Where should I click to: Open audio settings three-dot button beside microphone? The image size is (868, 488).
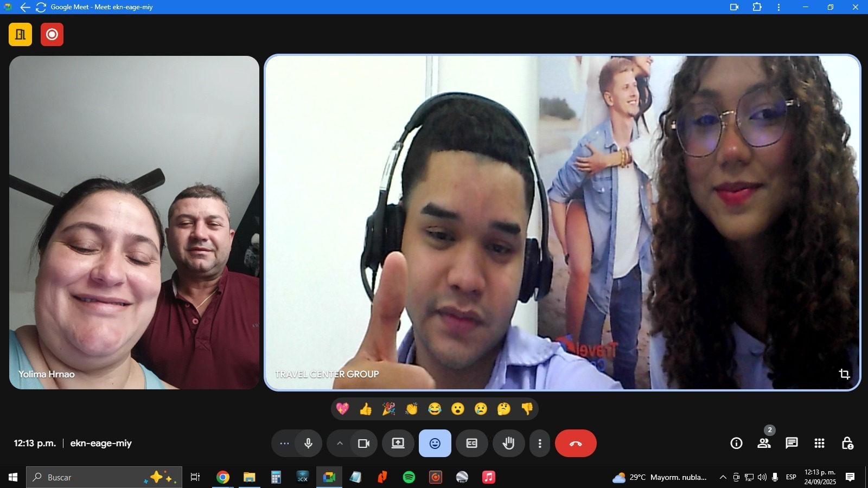(x=284, y=444)
